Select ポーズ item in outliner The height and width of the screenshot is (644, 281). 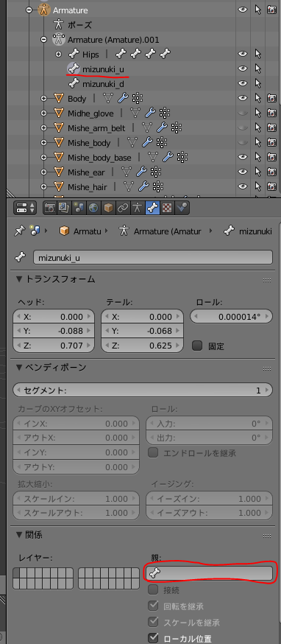tap(79, 24)
